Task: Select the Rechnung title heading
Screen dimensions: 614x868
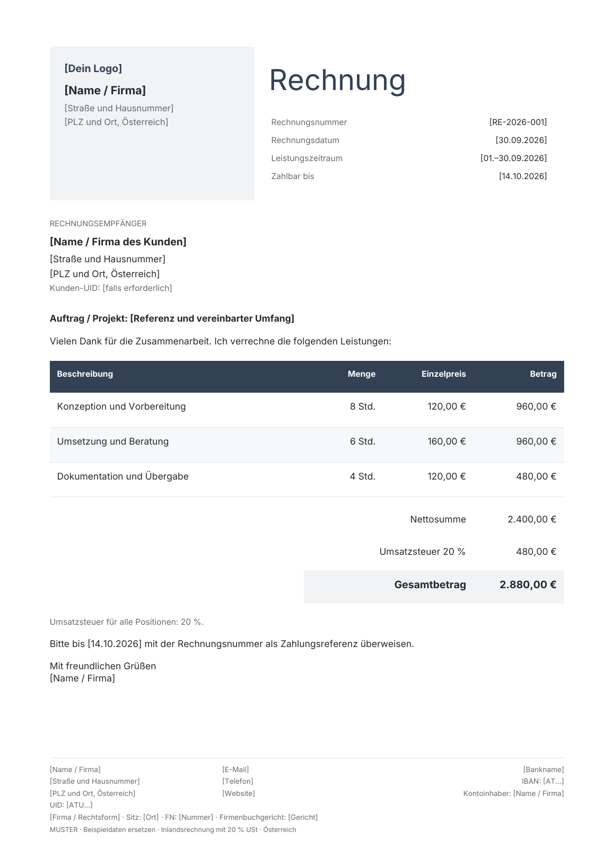Action: point(337,80)
